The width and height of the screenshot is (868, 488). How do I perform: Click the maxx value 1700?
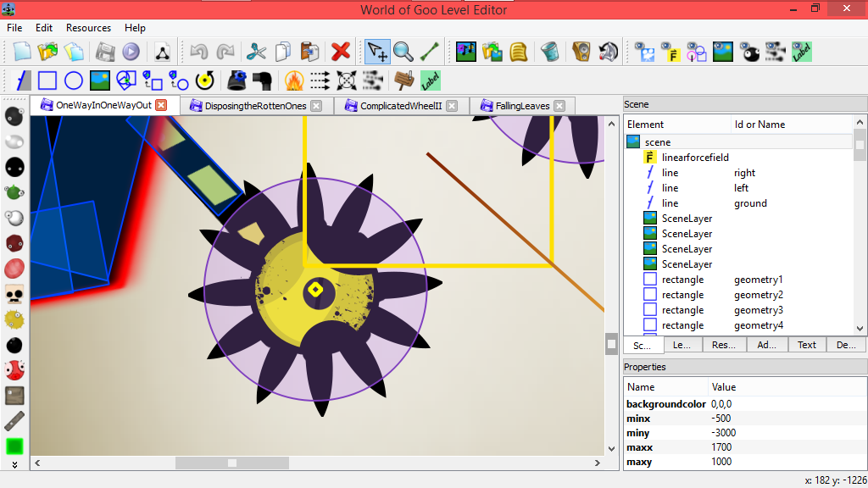point(721,447)
